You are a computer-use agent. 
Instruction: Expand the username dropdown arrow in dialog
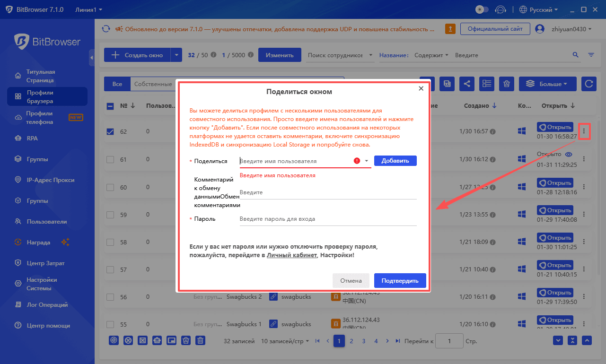click(x=366, y=161)
